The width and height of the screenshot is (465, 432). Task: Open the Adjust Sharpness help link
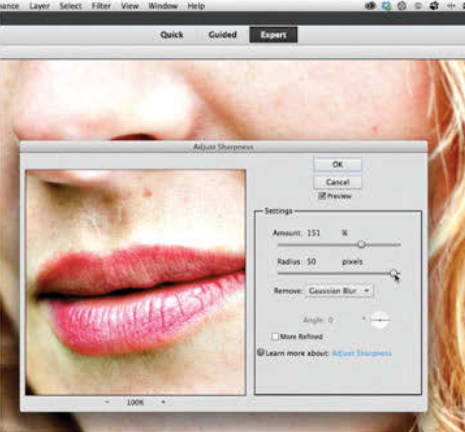click(x=362, y=353)
